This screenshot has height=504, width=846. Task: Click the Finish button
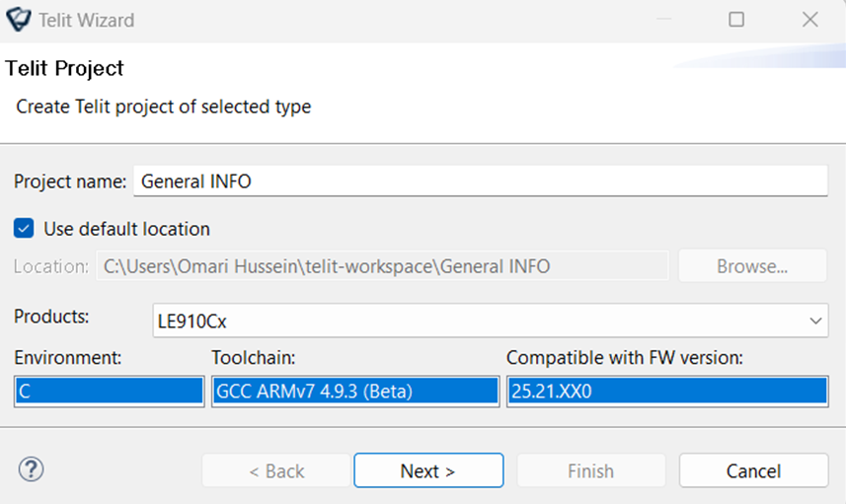coord(590,470)
